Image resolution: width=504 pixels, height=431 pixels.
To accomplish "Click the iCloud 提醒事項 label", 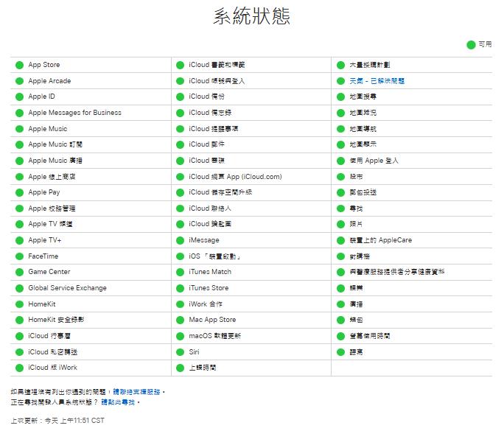I will click(x=214, y=129).
